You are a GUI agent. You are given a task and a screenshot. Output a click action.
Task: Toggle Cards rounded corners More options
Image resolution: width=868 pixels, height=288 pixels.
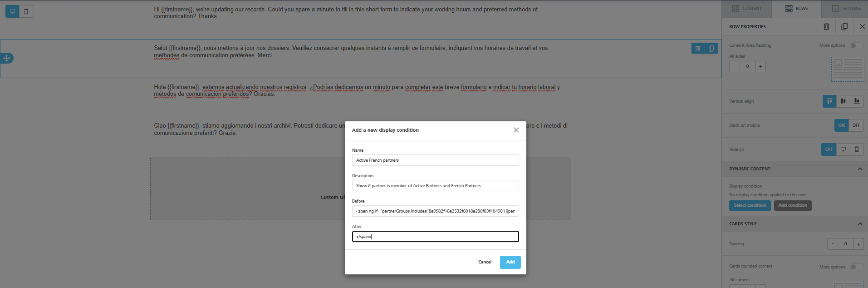(x=856, y=267)
